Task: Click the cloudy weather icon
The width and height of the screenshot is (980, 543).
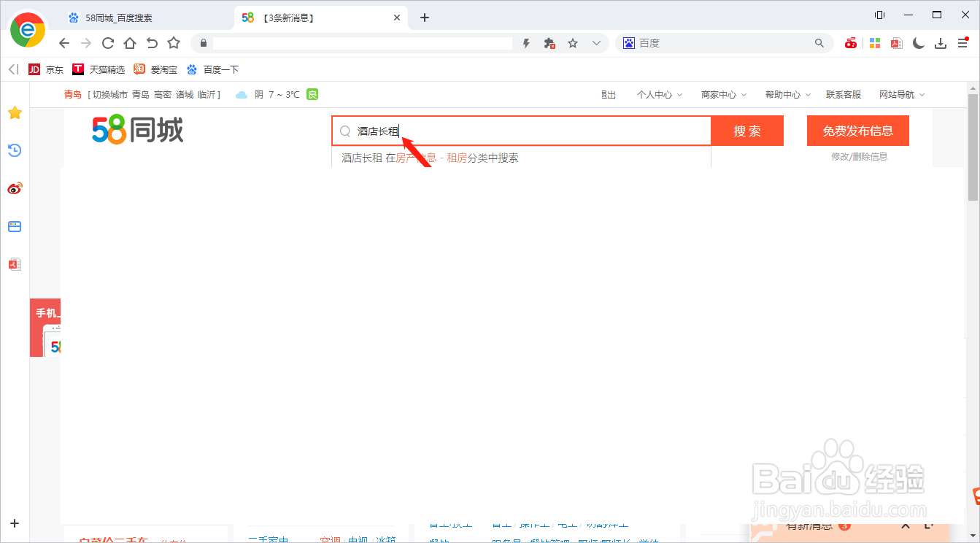Action: [x=242, y=95]
